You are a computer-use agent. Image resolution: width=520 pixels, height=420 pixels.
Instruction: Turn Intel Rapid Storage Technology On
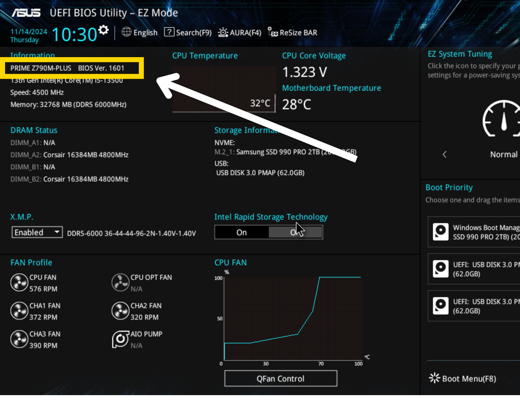click(242, 233)
